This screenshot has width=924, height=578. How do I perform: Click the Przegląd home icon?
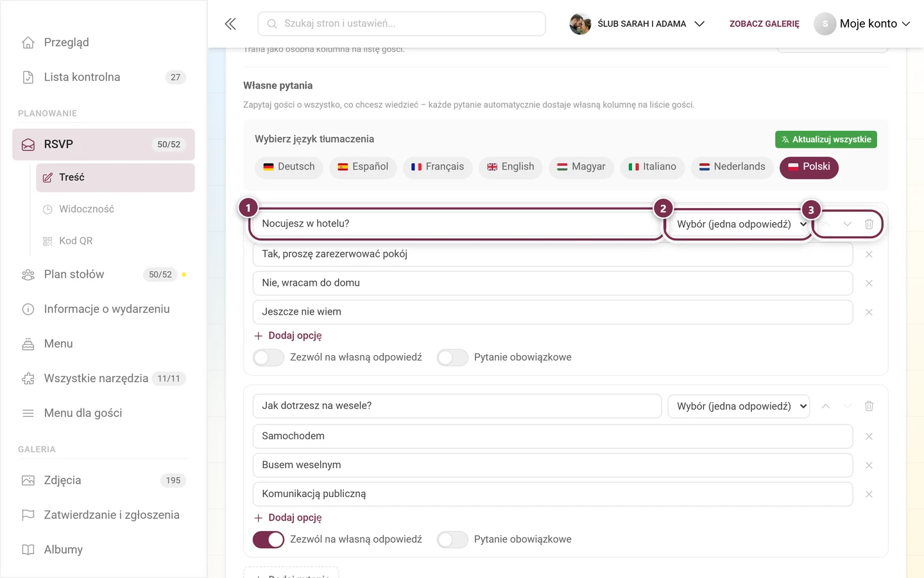click(28, 42)
